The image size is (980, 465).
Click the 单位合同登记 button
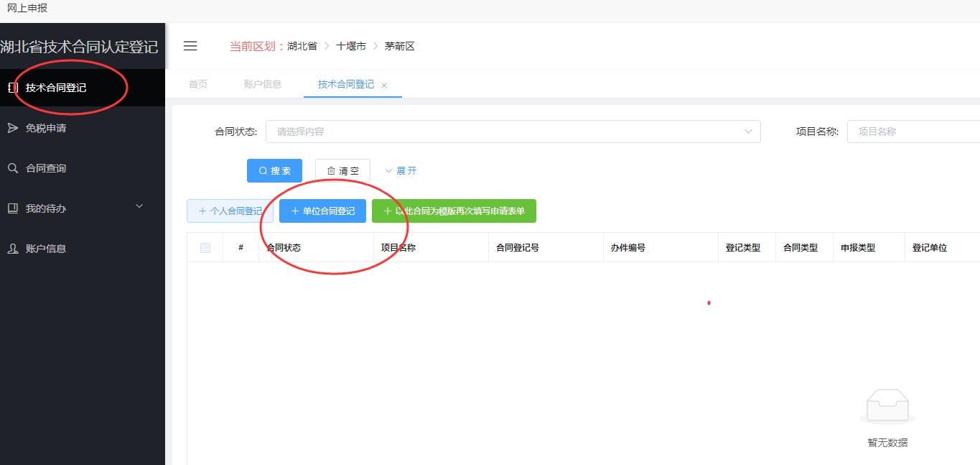(322, 211)
